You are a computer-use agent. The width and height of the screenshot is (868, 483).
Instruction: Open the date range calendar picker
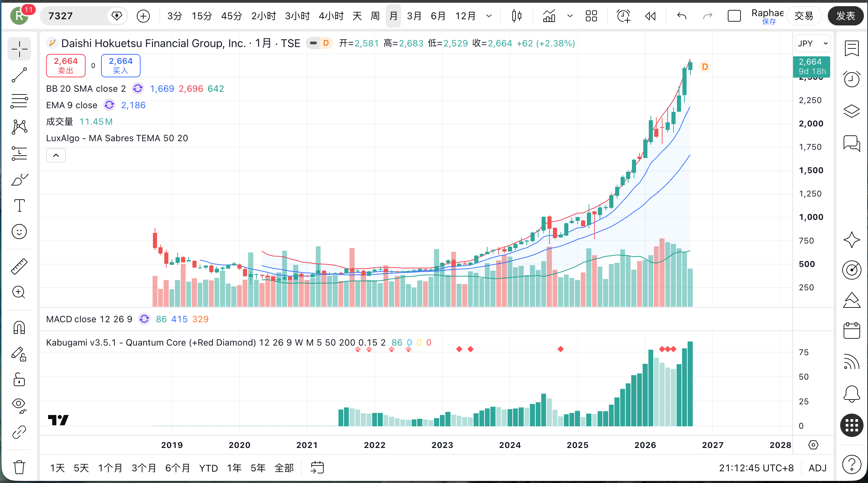[x=317, y=468]
